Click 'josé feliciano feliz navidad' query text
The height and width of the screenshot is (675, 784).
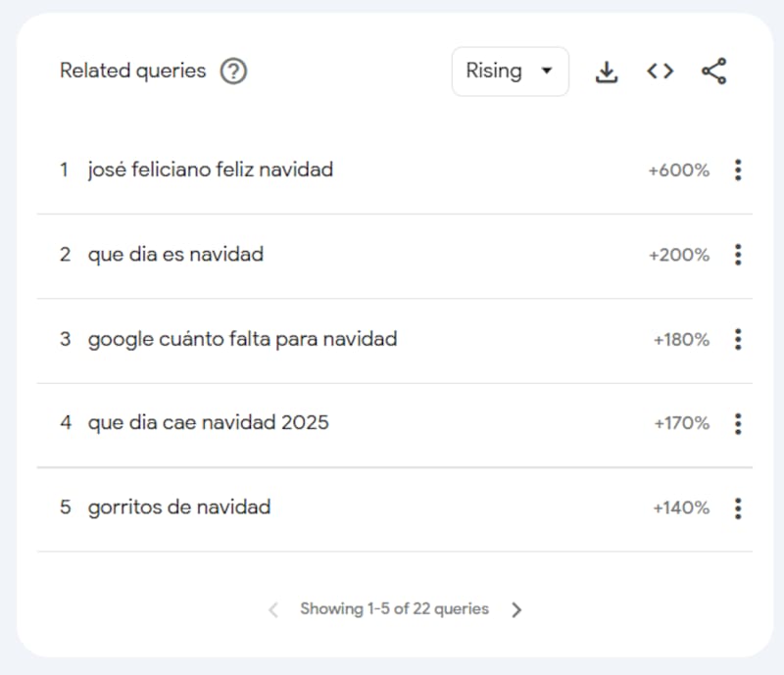(211, 169)
